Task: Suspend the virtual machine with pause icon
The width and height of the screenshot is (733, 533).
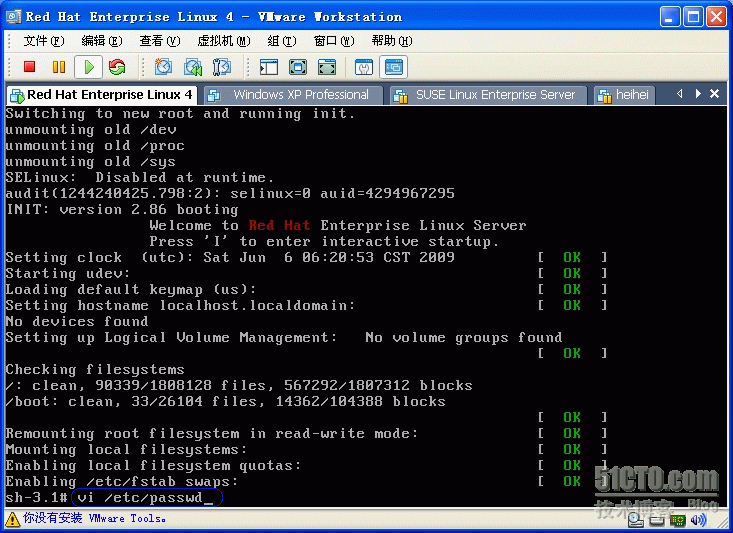Action: click(x=59, y=67)
